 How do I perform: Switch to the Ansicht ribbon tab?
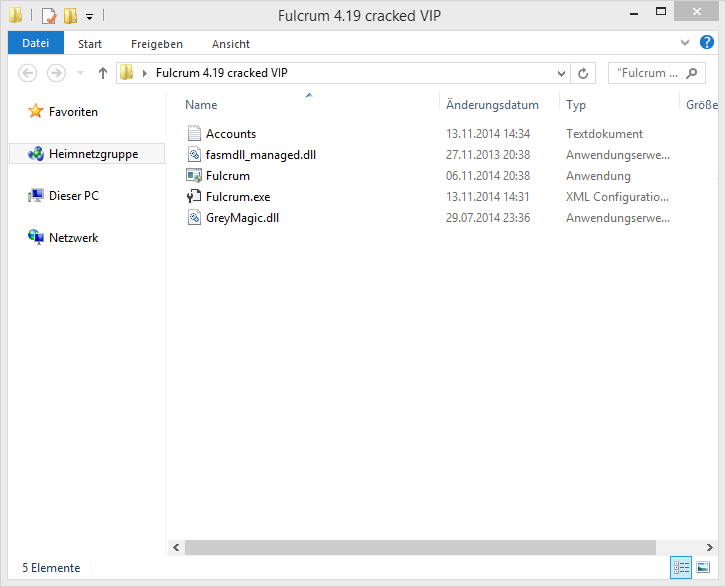click(231, 44)
